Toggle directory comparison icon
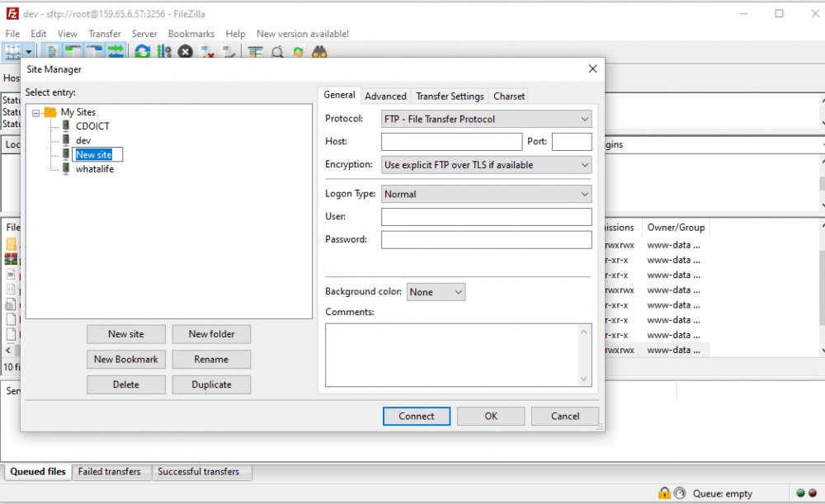Screen dimensions: 825x504 (x=277, y=52)
